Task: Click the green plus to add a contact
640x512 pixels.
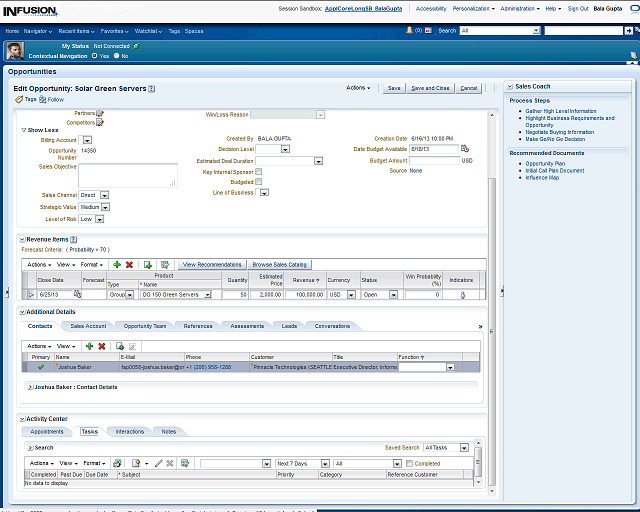Action: point(89,345)
